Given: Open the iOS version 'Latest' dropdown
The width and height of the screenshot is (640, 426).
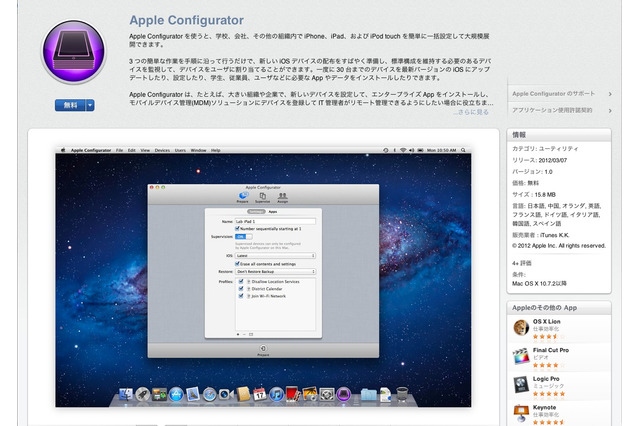Looking at the screenshot, I should click(275, 255).
